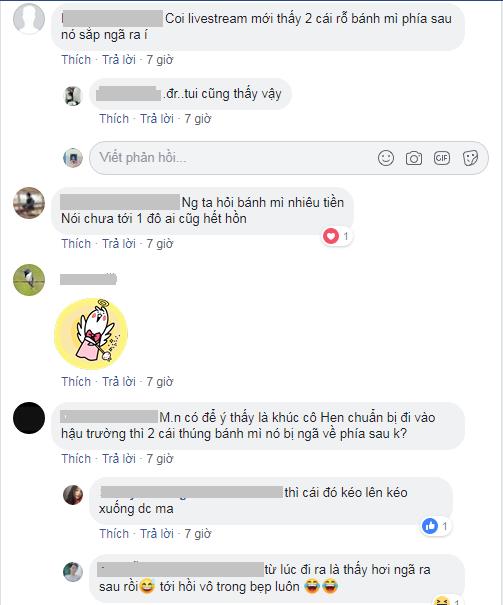Click the thumbs-up reaction on kéo lên comment
Image resolution: width=503 pixels, height=605 pixels.
pos(430,526)
